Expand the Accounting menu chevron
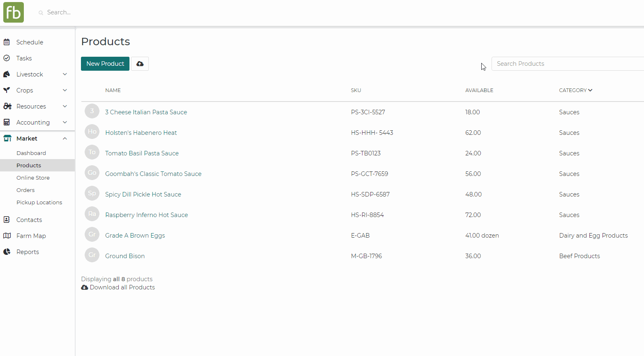Viewport: 644px width, 356px height. point(65,123)
